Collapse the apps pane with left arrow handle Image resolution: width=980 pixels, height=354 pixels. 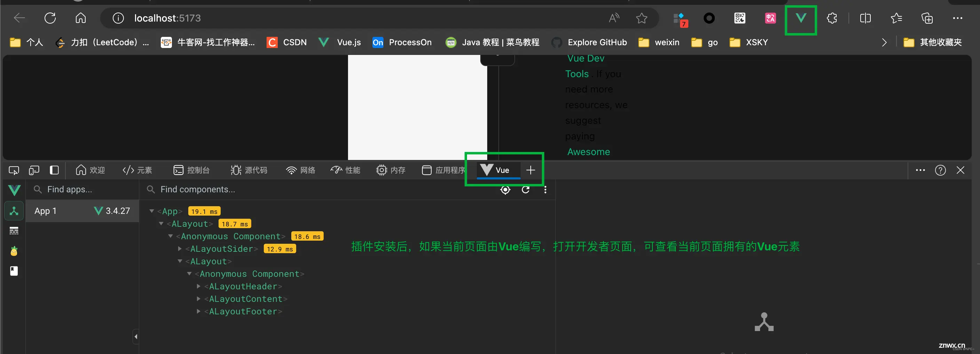(x=136, y=337)
